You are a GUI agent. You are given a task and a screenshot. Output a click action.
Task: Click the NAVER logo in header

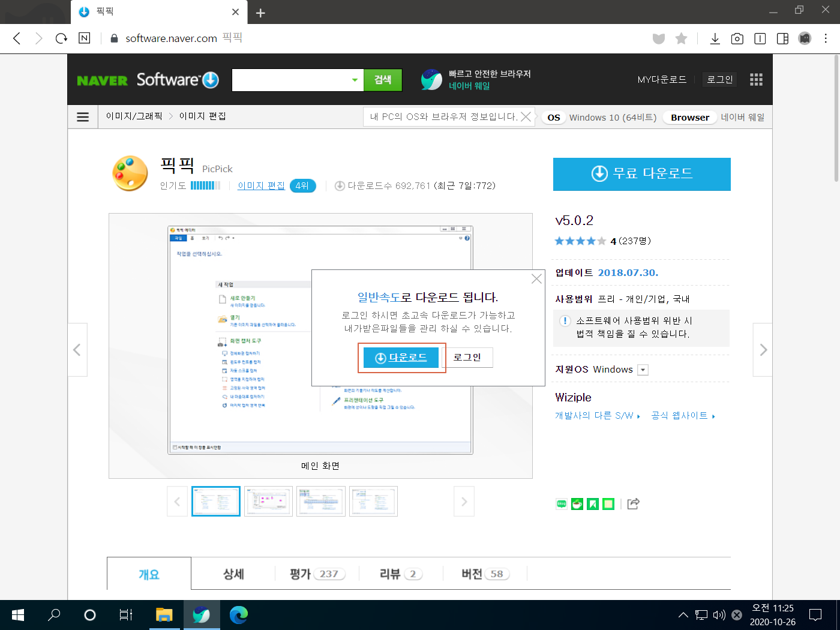click(x=102, y=80)
